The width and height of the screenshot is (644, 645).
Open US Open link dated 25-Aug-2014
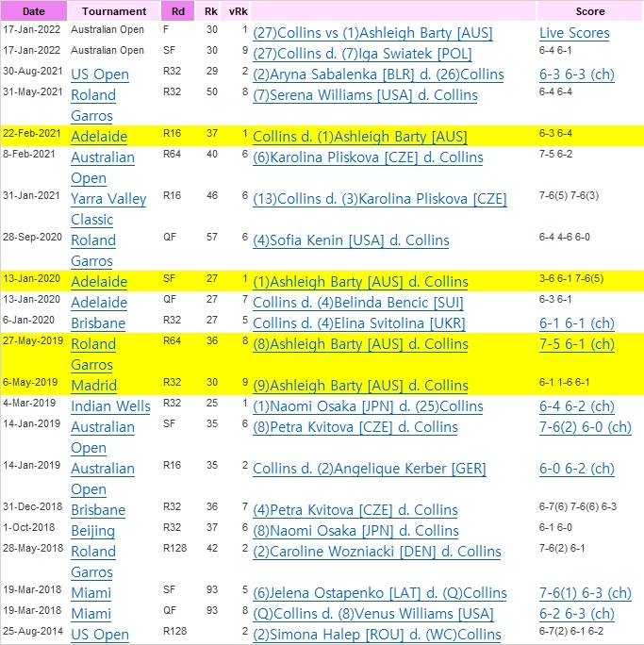point(100,635)
